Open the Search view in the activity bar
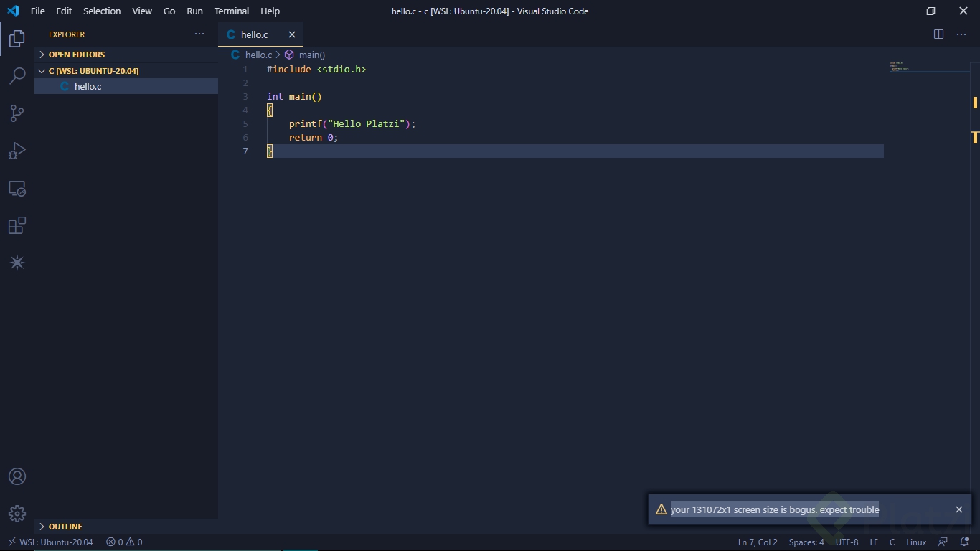 tap(17, 76)
